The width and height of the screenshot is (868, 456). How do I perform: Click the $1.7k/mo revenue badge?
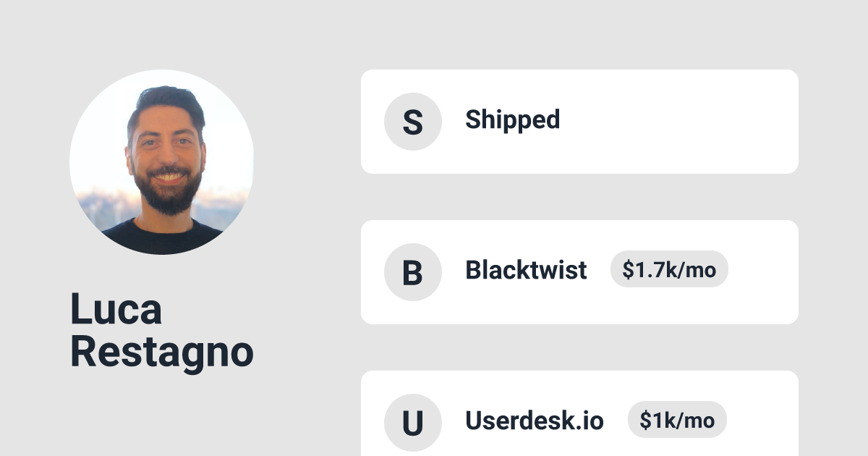(x=669, y=270)
